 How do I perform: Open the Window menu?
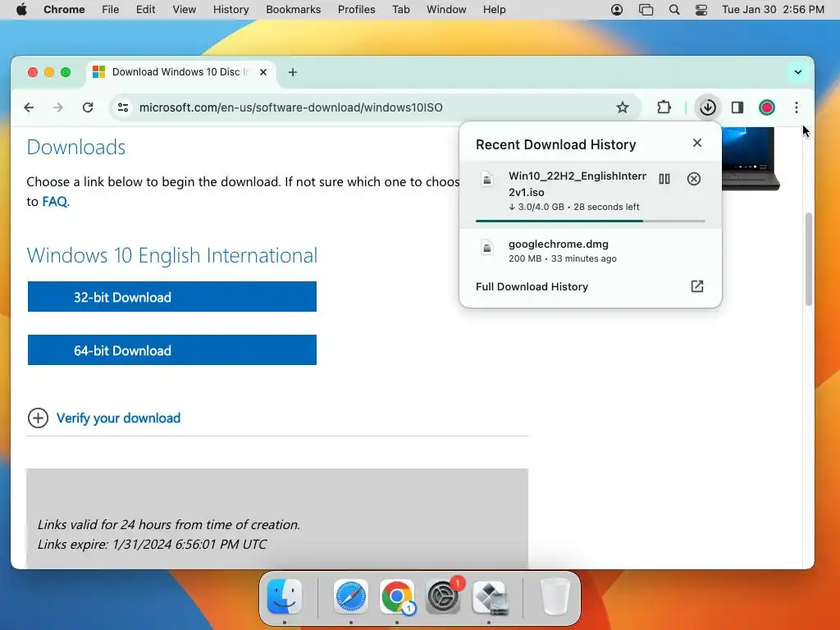[x=446, y=10]
